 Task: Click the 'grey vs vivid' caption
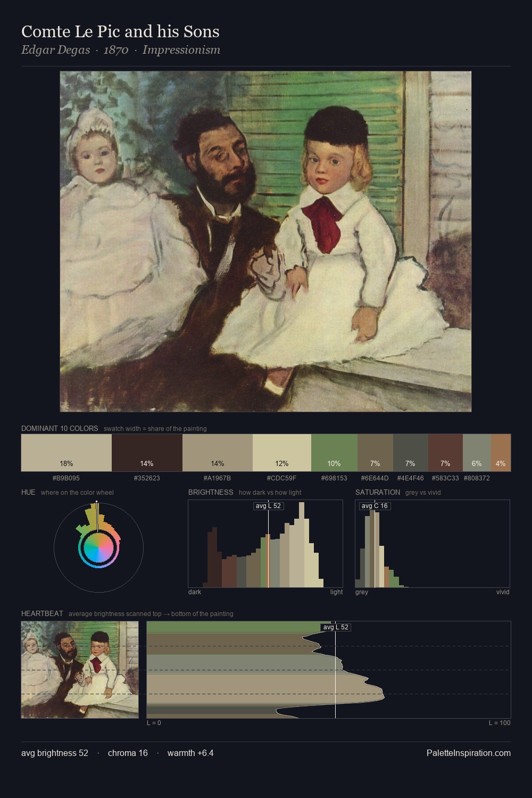click(423, 492)
